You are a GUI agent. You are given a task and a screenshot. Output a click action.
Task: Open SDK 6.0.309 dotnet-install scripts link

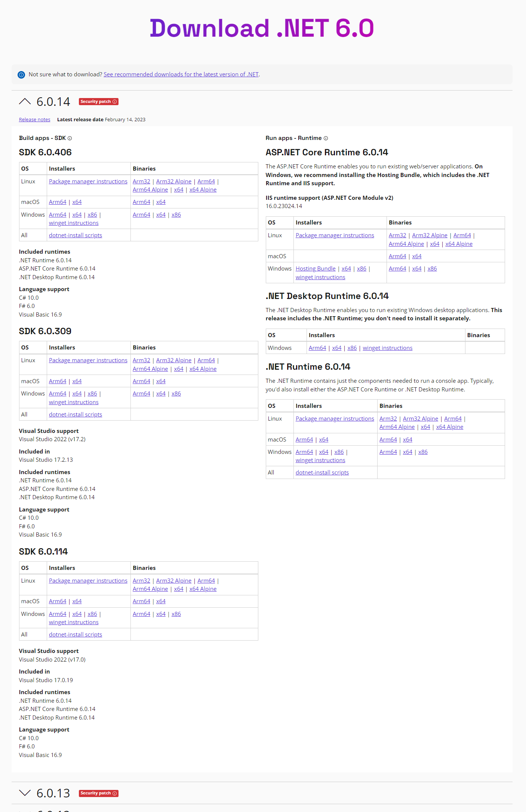76,414
